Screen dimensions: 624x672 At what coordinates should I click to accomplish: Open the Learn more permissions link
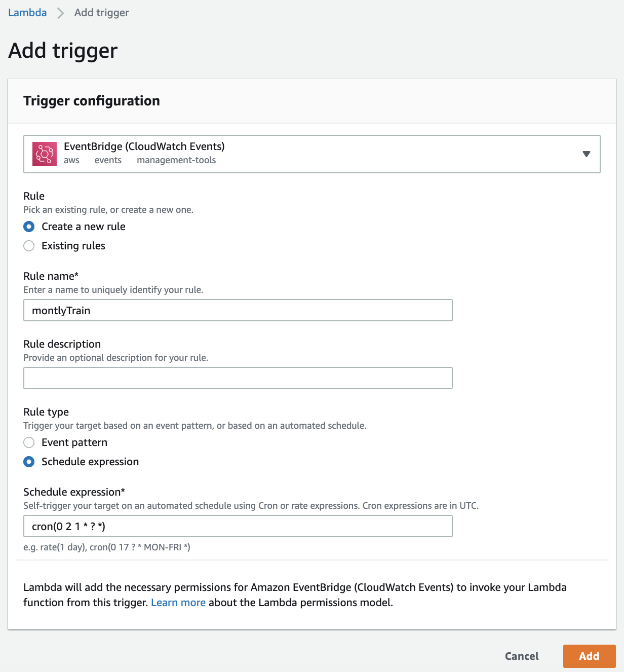pyautogui.click(x=178, y=603)
